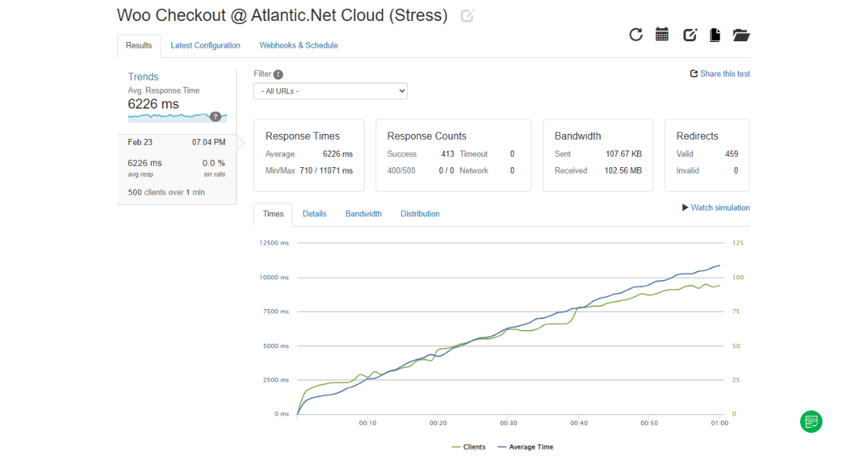The width and height of the screenshot is (868, 456).
Task: Click the Filter info exclamation icon
Action: pyautogui.click(x=278, y=75)
